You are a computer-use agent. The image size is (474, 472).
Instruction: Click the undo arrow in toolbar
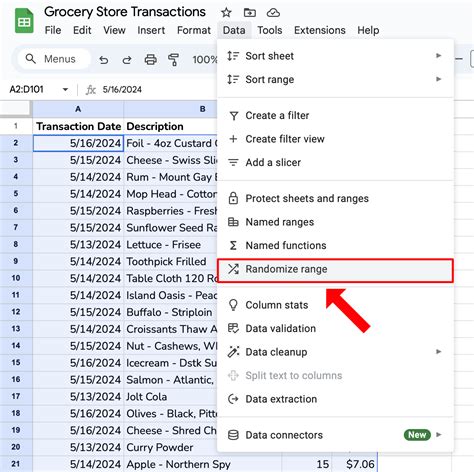click(x=104, y=60)
